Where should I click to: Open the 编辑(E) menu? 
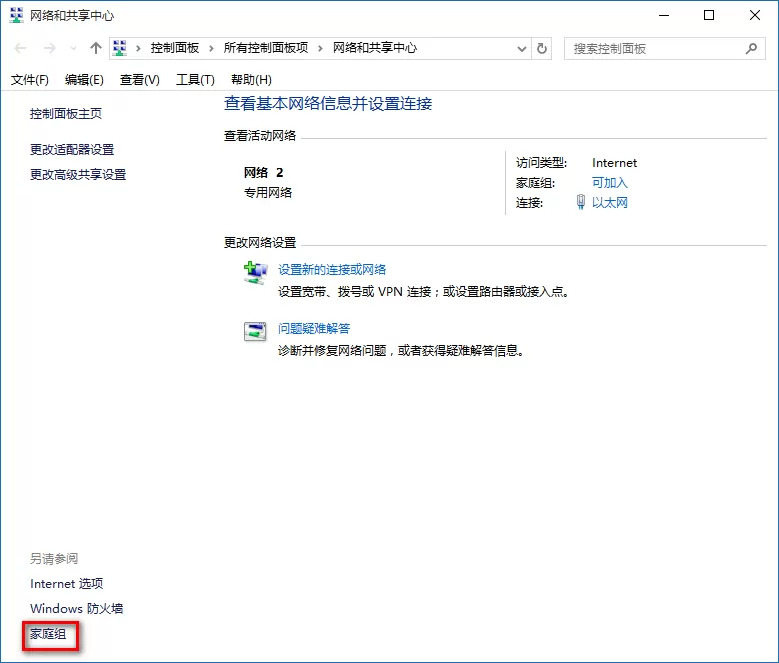pos(84,80)
